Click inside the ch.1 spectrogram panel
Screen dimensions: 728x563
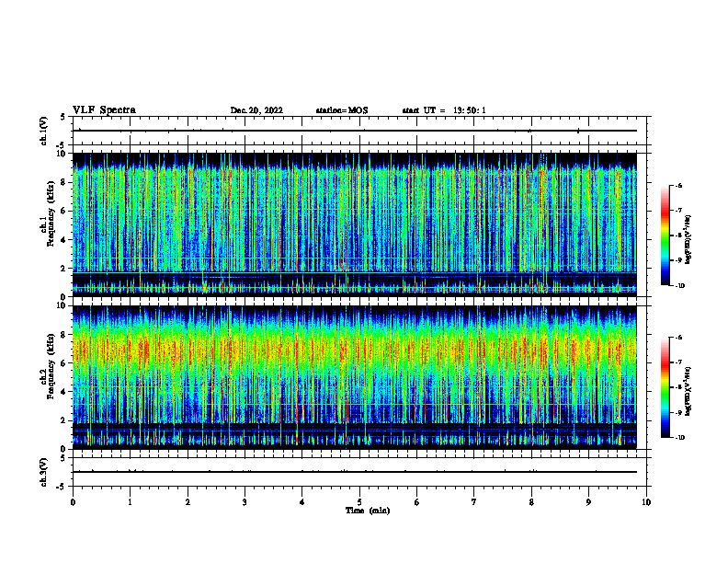(355, 224)
